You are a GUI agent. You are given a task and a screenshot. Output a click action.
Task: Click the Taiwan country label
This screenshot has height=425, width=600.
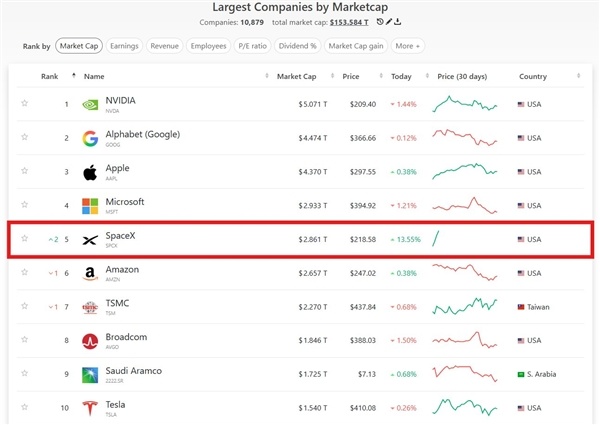538,307
